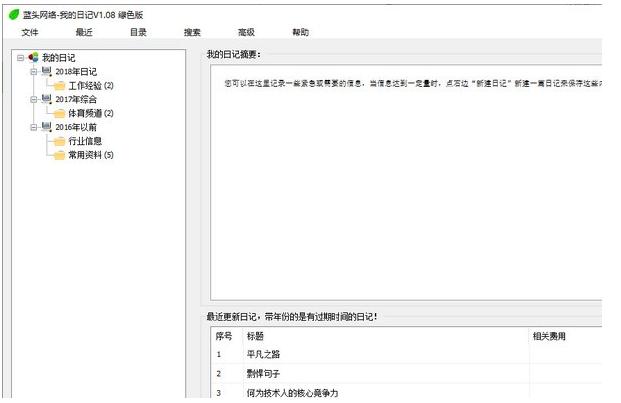Click row number 1 in the diary list
The image size is (621, 403).
219,354
